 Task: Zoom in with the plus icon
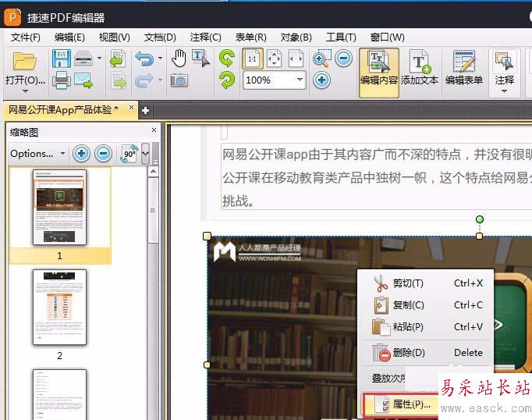(x=321, y=80)
